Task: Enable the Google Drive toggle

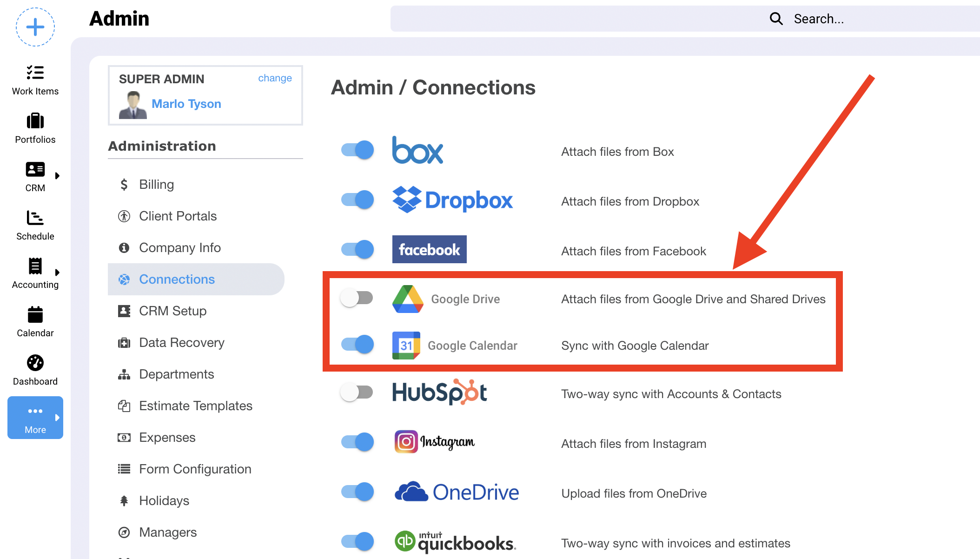Action: coord(357,298)
